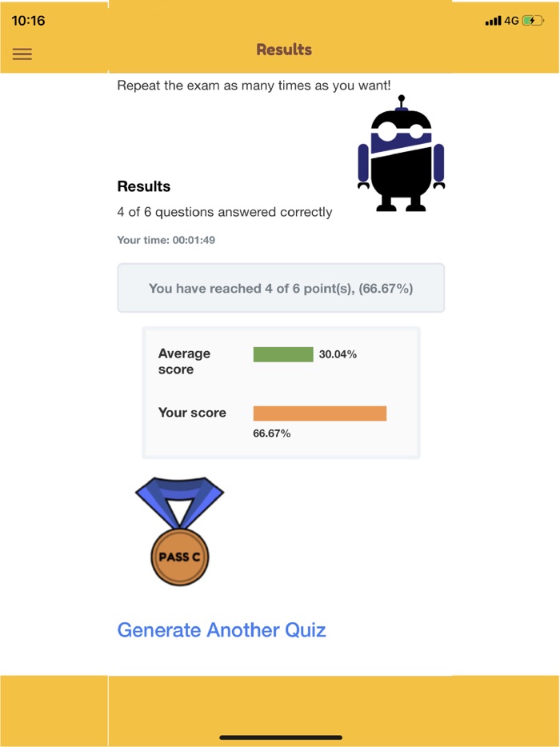This screenshot has width=560, height=747.
Task: Tap the Results page title in header
Action: pyautogui.click(x=284, y=50)
